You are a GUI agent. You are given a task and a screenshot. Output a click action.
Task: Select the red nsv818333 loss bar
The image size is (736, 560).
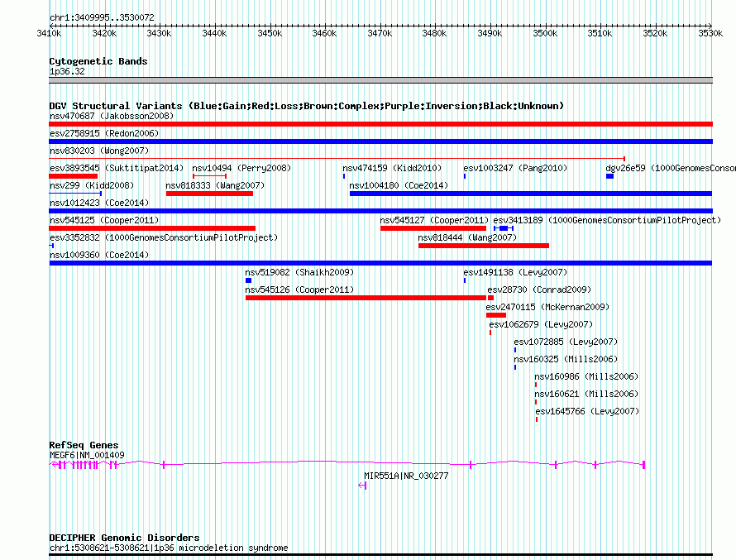[209, 194]
